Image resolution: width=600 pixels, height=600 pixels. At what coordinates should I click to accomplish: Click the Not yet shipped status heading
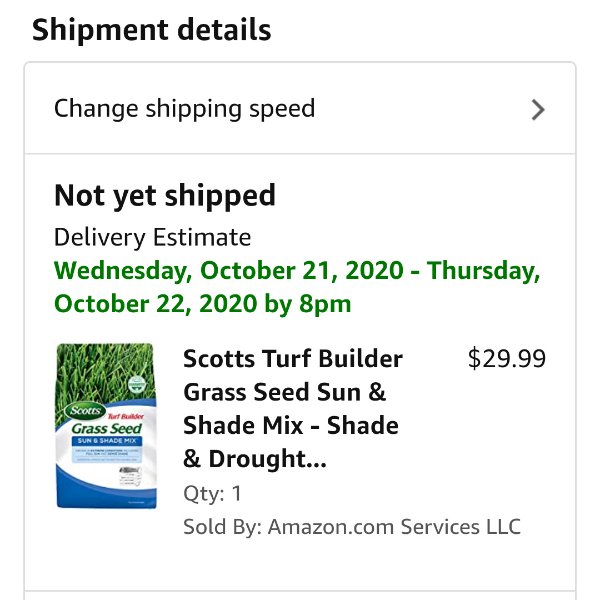click(x=165, y=196)
